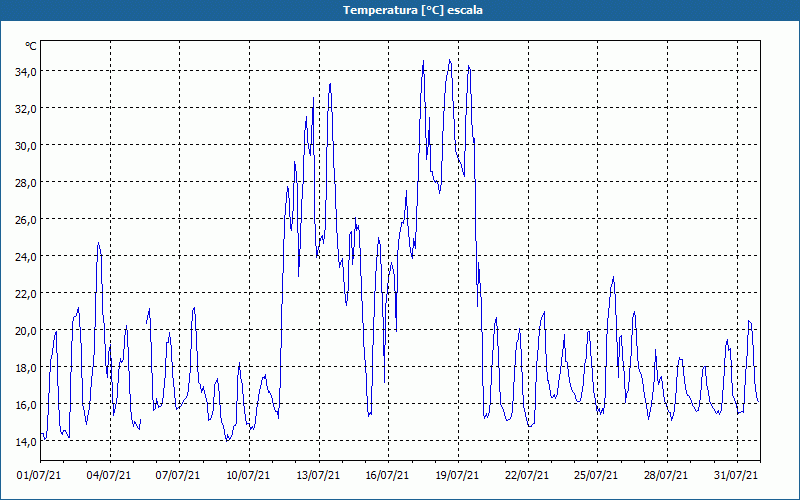Click the 16,0 y-axis label
Image resolution: width=800 pixels, height=500 pixels.
click(x=25, y=405)
